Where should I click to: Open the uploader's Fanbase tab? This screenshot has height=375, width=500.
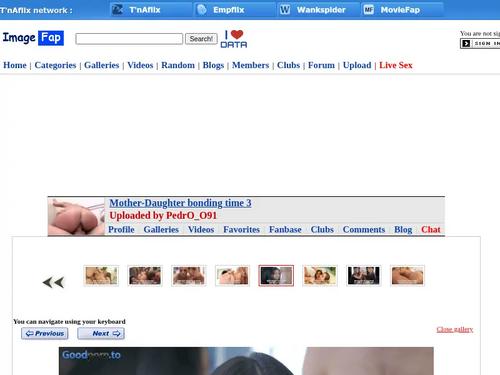click(285, 230)
